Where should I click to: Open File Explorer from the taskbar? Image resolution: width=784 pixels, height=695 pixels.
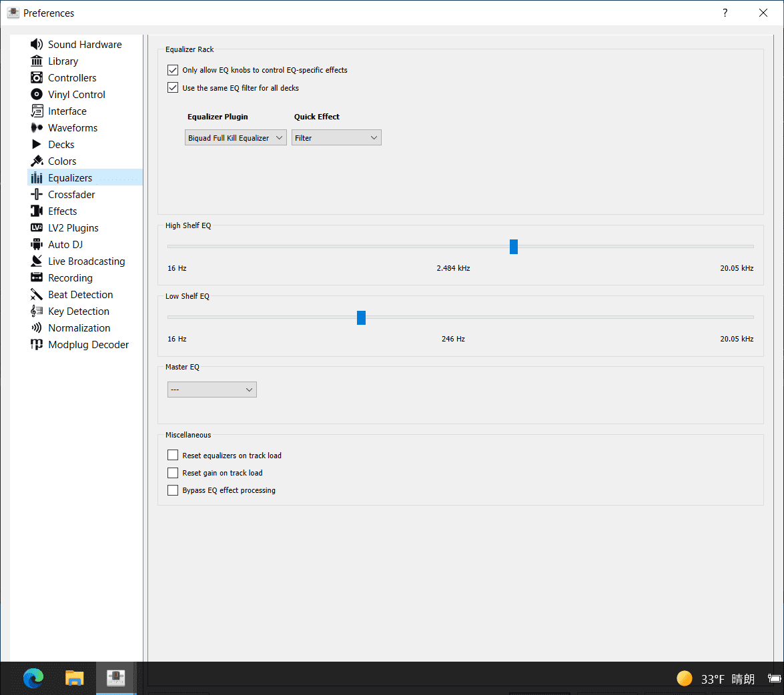(75, 678)
